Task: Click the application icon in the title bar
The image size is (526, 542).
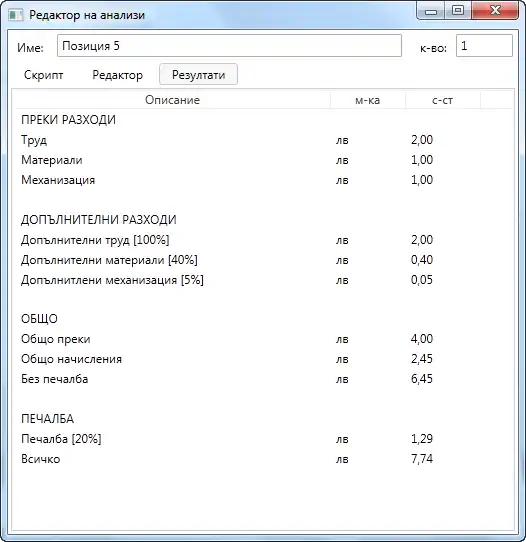Action: click(16, 15)
